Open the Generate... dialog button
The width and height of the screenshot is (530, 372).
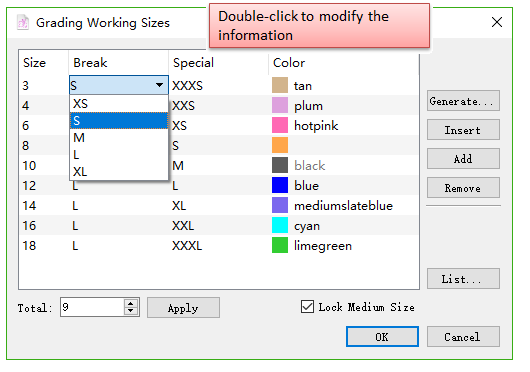click(463, 101)
